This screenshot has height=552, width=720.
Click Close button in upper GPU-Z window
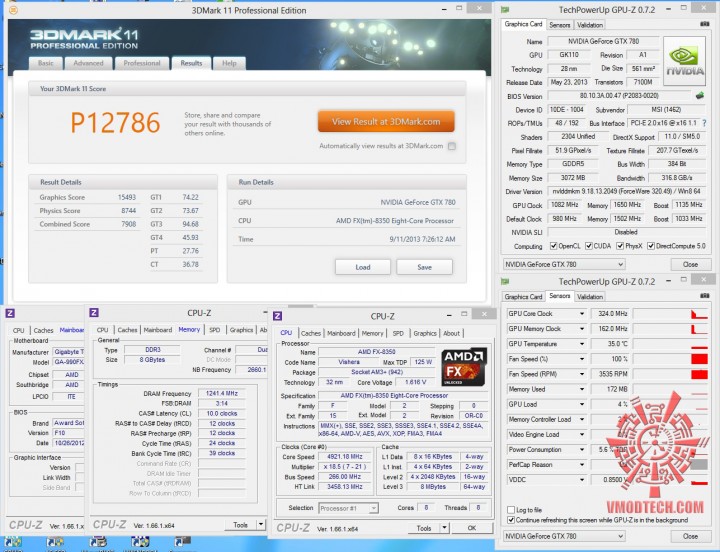pos(690,265)
